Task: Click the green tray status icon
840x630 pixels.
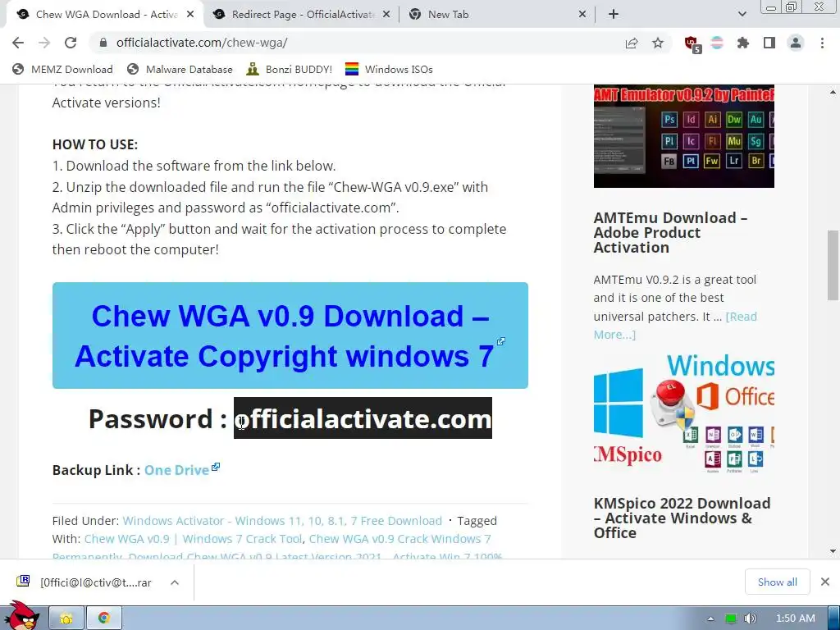Action: click(730, 619)
